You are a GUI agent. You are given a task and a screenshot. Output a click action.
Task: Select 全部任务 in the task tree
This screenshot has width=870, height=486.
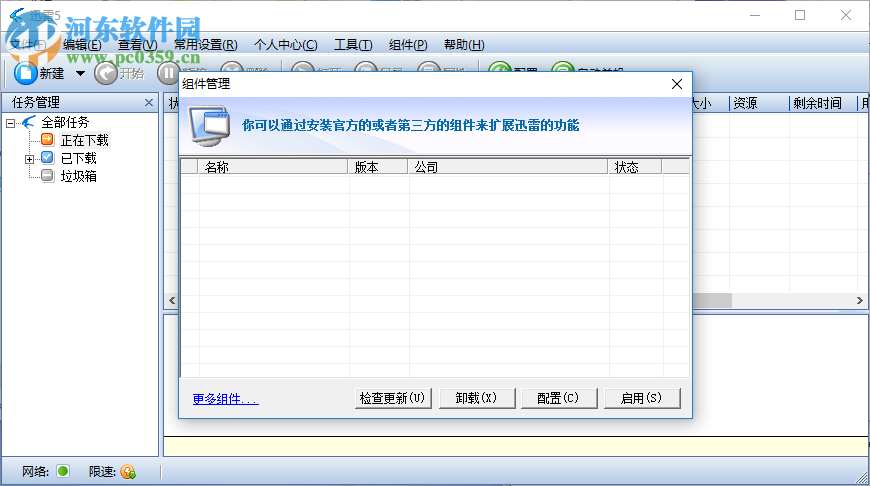click(65, 122)
